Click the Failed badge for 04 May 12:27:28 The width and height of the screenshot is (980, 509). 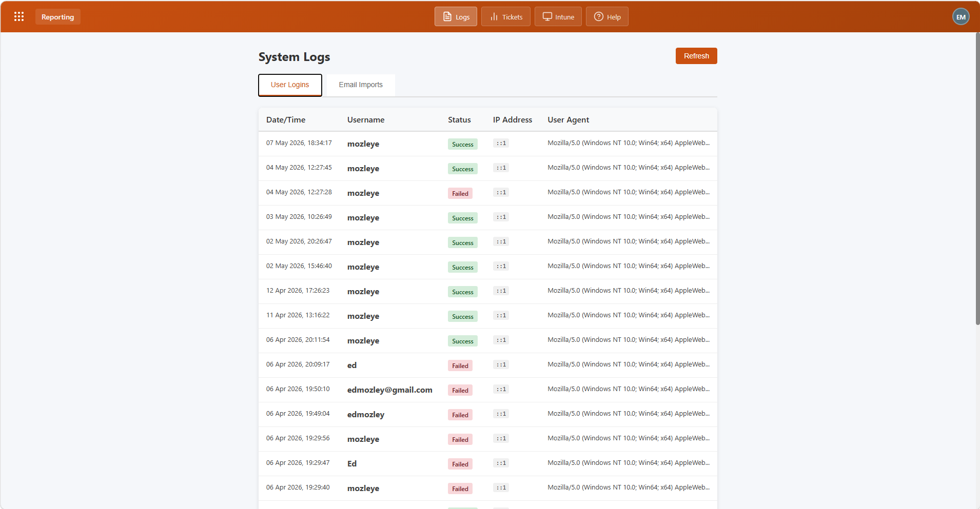[x=460, y=193]
